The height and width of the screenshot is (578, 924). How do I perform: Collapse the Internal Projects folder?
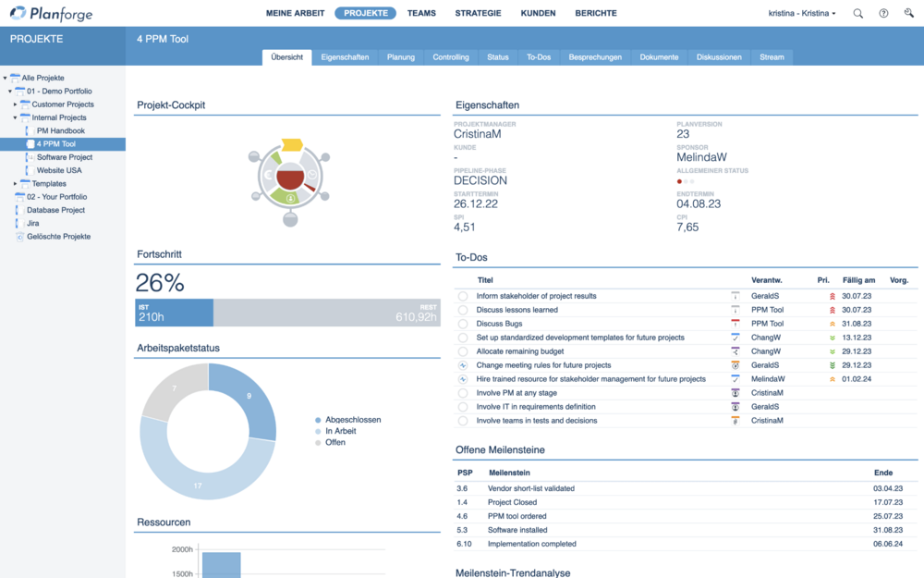[15, 118]
